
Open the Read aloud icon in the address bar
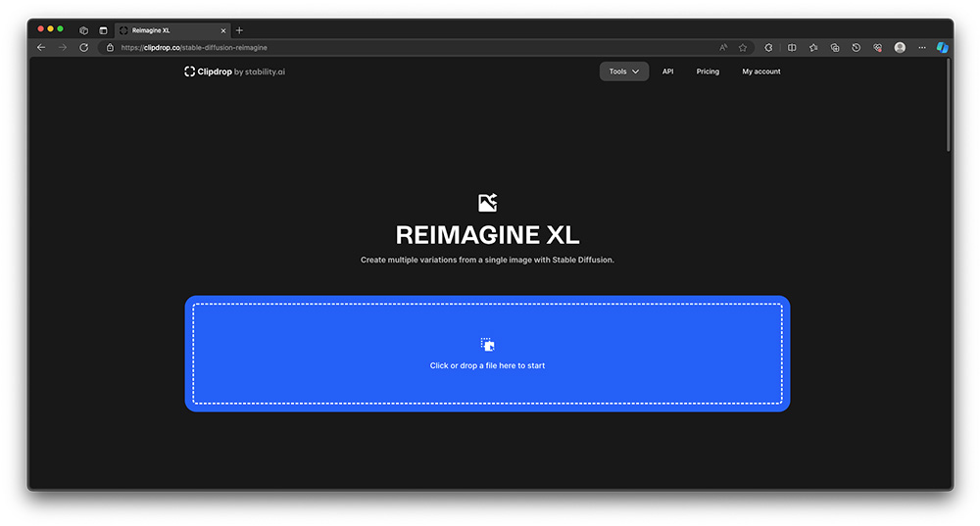(x=723, y=47)
